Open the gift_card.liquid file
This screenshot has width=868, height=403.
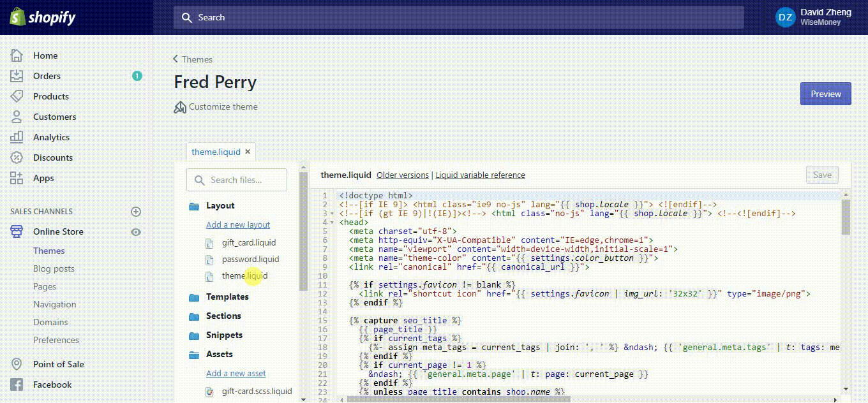pyautogui.click(x=249, y=243)
